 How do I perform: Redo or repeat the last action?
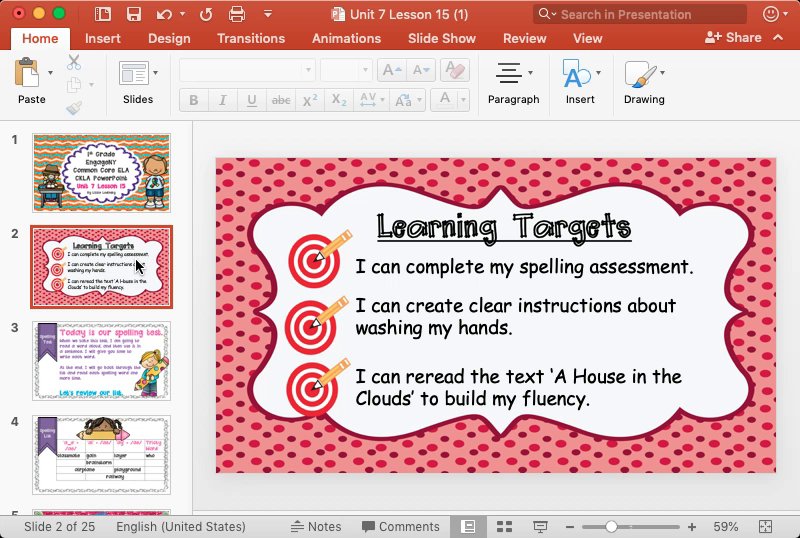pyautogui.click(x=206, y=14)
